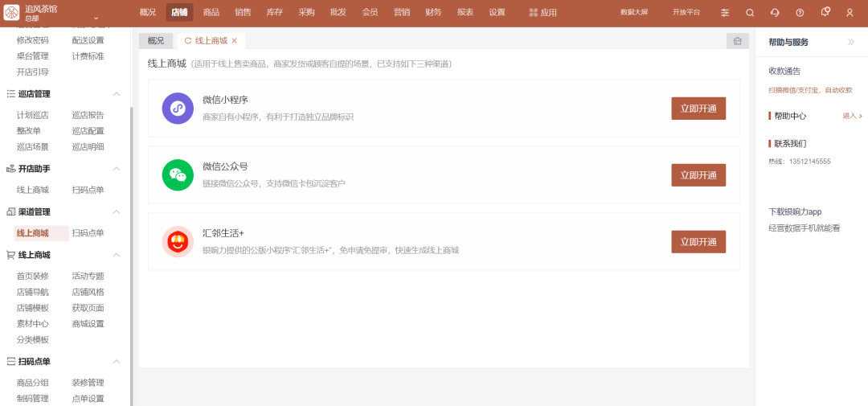Open the 应用 apps grid menu

pos(543,13)
